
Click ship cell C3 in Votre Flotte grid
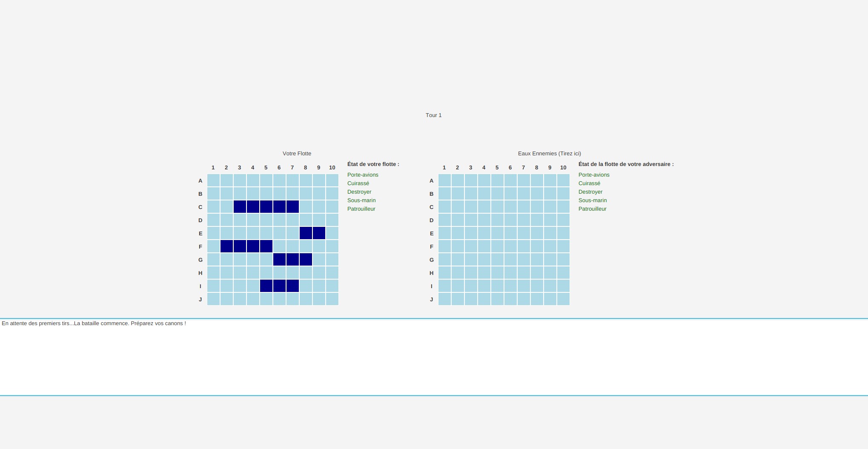pos(240,207)
